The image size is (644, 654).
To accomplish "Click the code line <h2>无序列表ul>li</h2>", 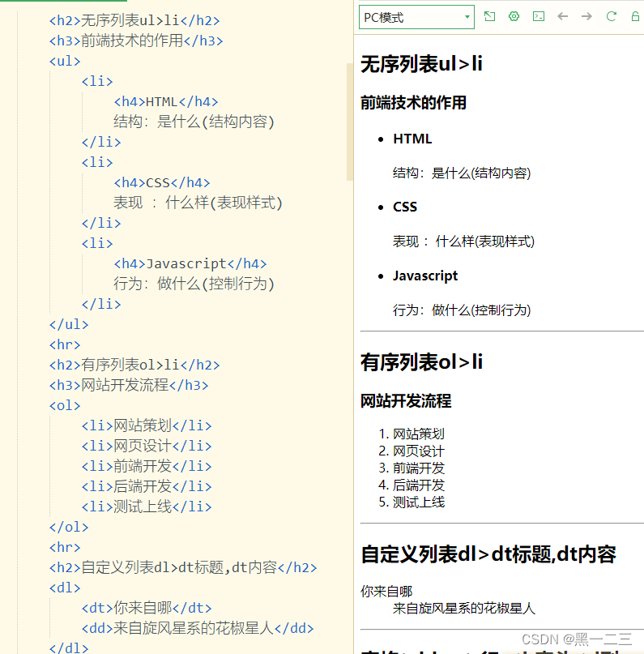I will 134,20.
